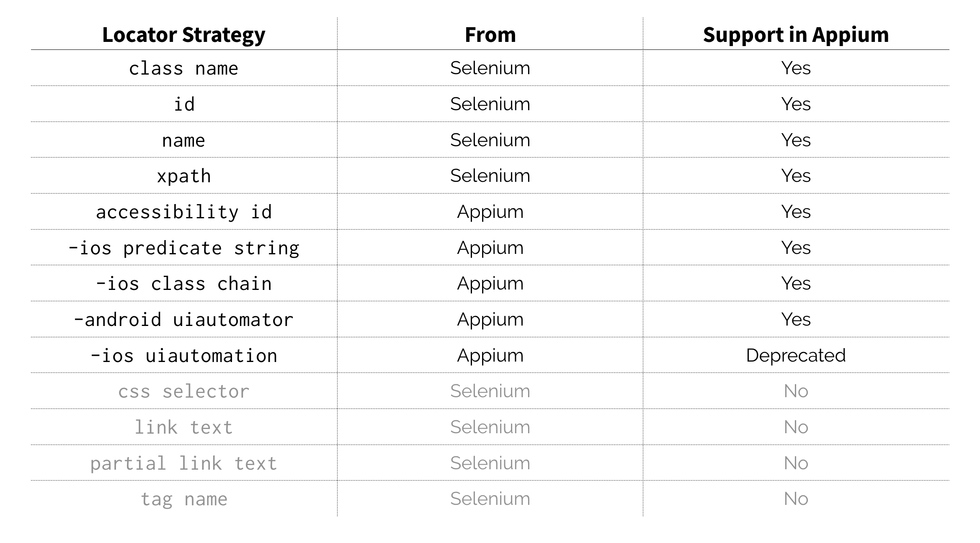Select the partial link text cell
Image resolution: width=980 pixels, height=543 pixels.
tap(183, 463)
